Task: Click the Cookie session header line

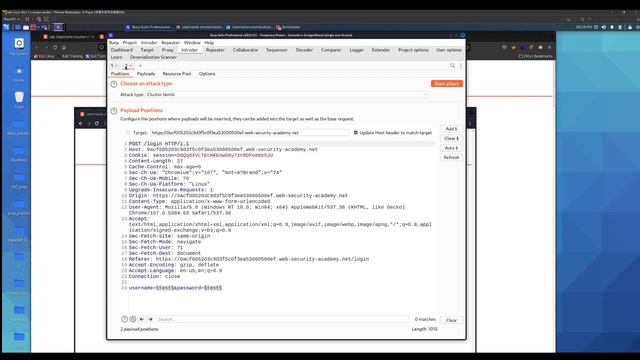Action: tap(201, 155)
